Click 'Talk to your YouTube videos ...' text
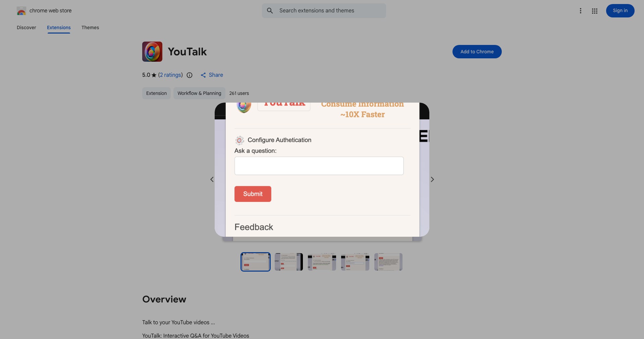Image resolution: width=644 pixels, height=339 pixels. pyautogui.click(x=178, y=322)
